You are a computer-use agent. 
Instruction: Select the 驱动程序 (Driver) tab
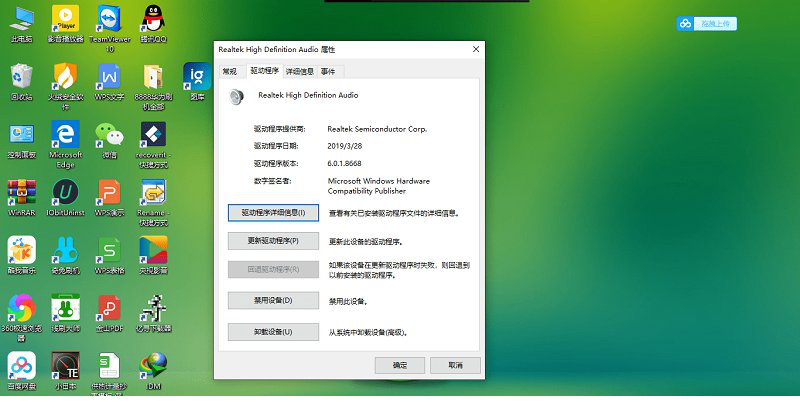coord(264,71)
